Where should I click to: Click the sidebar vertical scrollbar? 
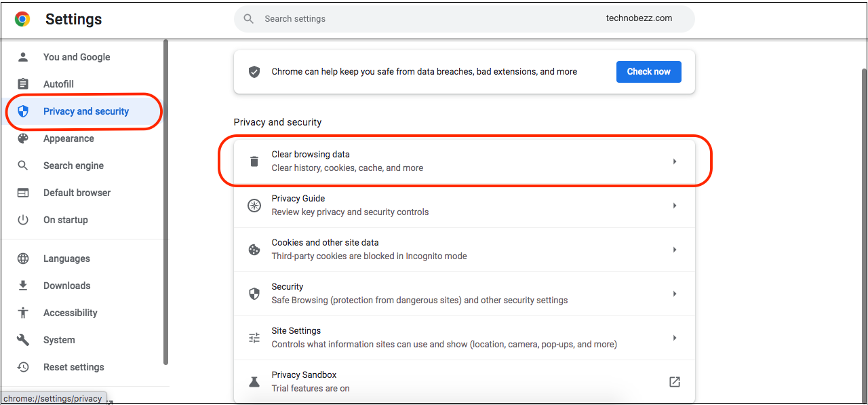pyautogui.click(x=165, y=202)
